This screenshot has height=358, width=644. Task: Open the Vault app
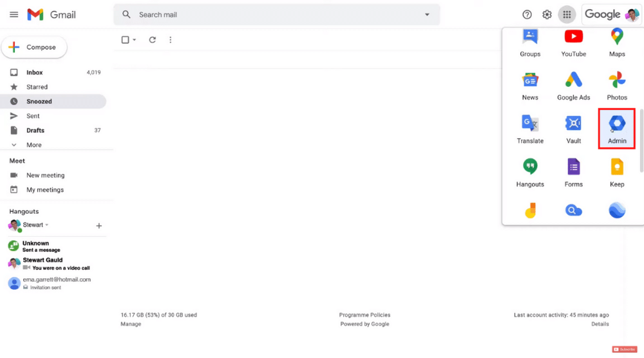574,129
